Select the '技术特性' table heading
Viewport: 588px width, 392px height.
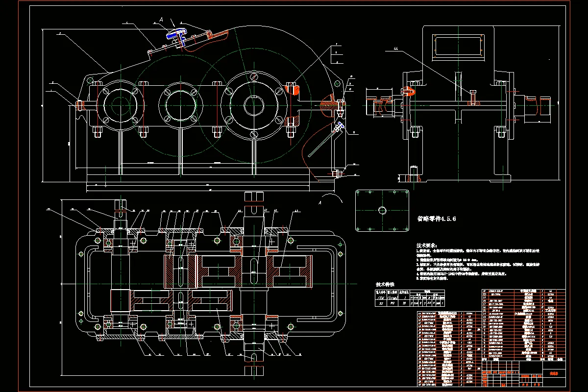click(x=385, y=284)
